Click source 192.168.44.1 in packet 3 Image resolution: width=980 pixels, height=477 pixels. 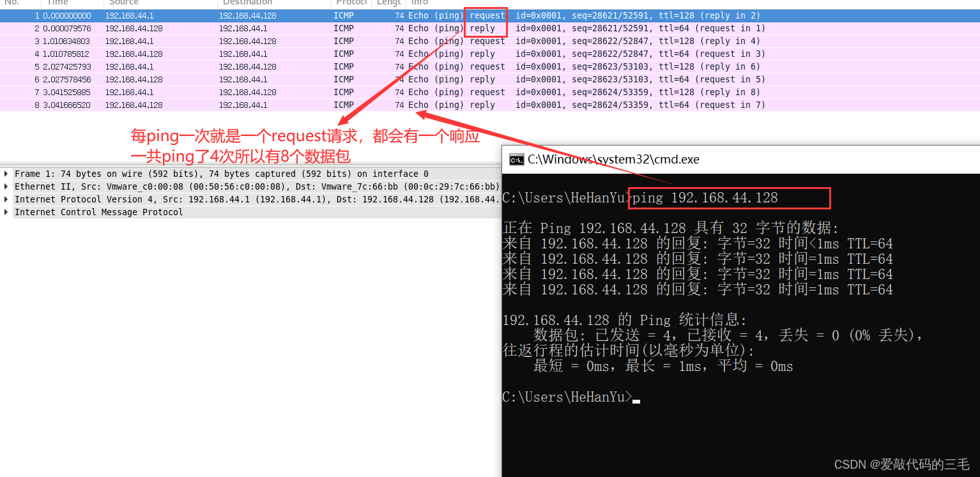[130, 41]
